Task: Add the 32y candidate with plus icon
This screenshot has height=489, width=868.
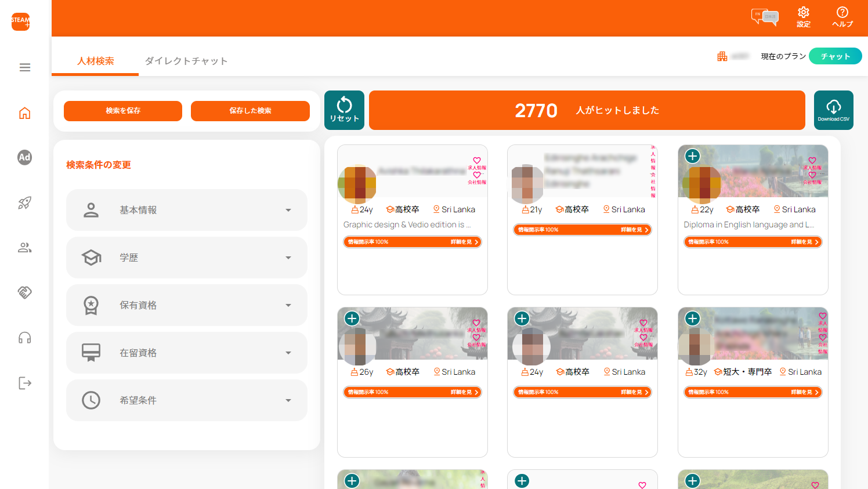Action: pos(692,318)
